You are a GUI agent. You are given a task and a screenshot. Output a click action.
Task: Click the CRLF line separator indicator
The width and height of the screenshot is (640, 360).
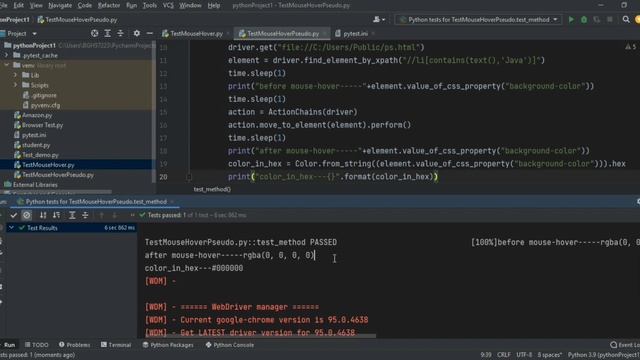504,355
